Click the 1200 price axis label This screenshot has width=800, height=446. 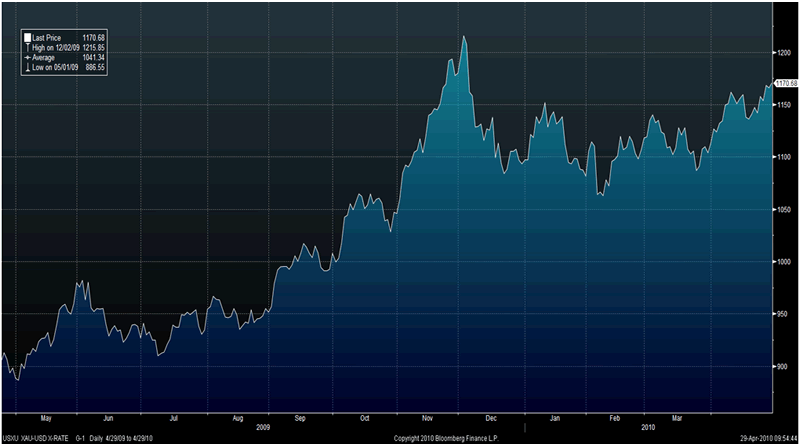click(x=784, y=52)
